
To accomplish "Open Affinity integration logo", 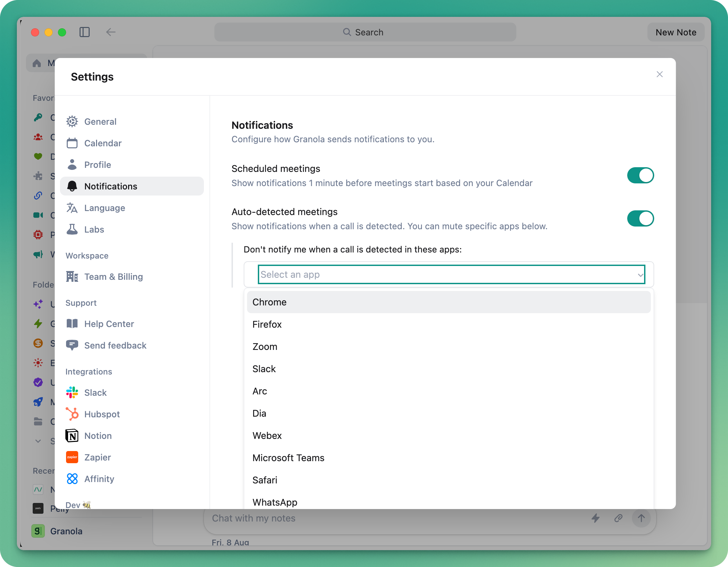I will [72, 479].
